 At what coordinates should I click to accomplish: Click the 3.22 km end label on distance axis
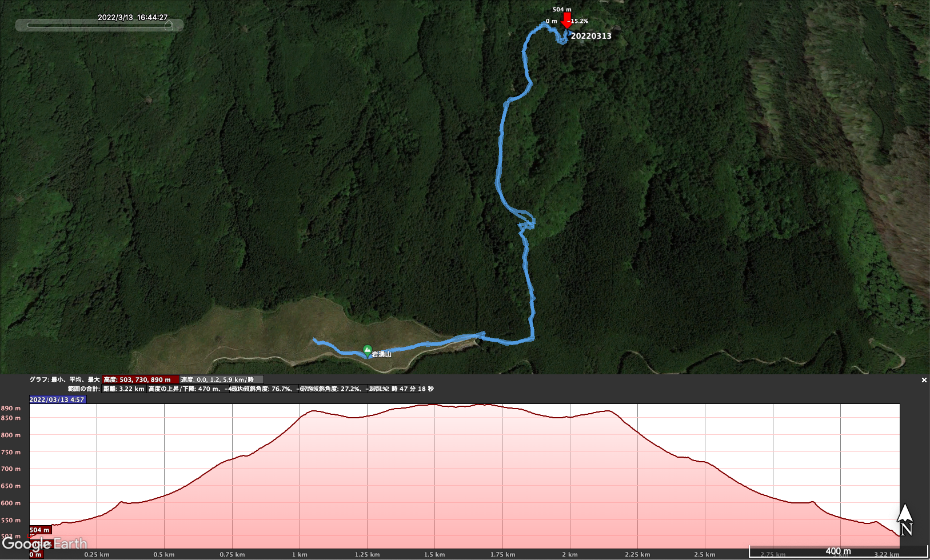(x=887, y=554)
